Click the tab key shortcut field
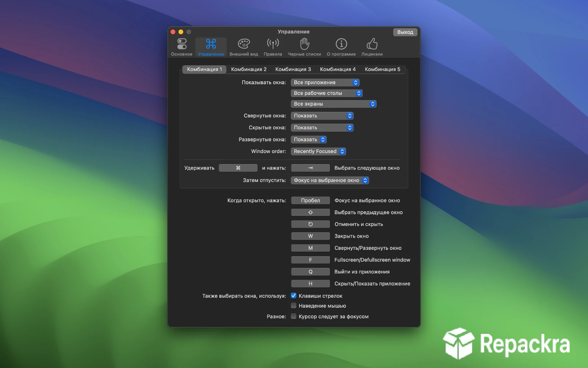Screen dimensions: 588x368 coord(311,168)
